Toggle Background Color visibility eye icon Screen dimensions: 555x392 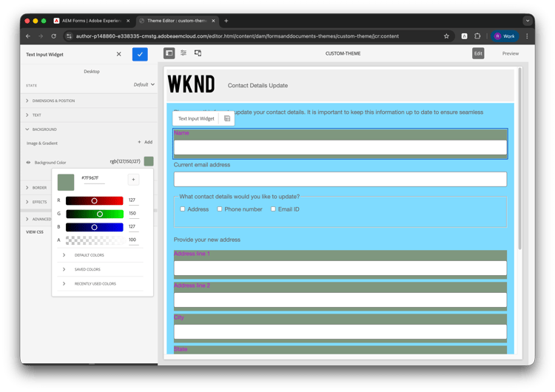click(28, 163)
